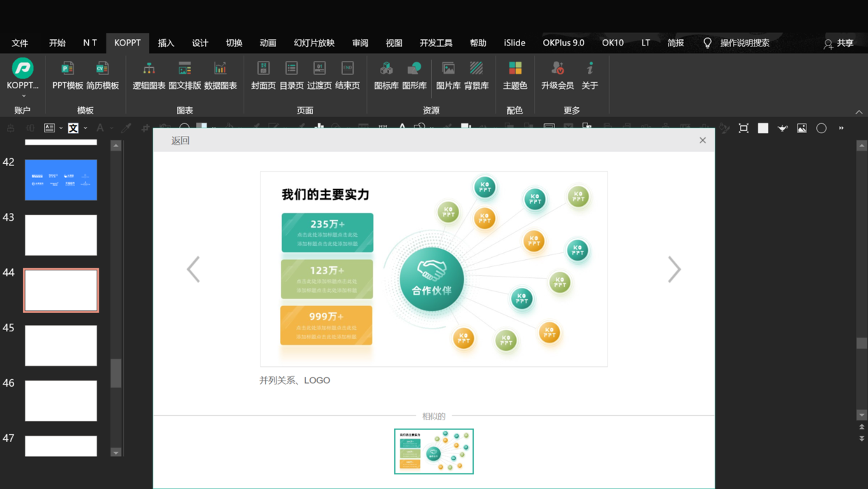Screen dimensions: 868x489
Task: Open the 图形库 shape library
Action: (414, 75)
